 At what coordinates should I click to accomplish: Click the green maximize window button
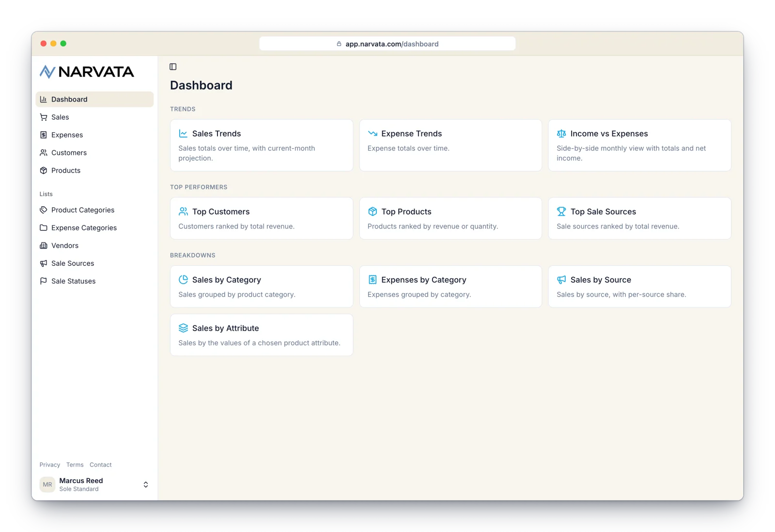point(63,44)
